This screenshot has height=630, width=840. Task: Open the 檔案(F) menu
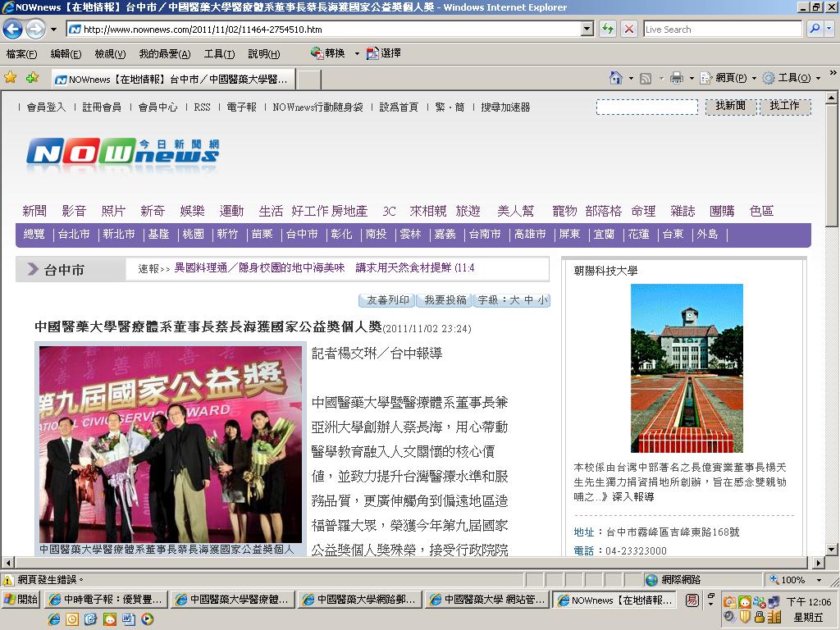click(21, 53)
